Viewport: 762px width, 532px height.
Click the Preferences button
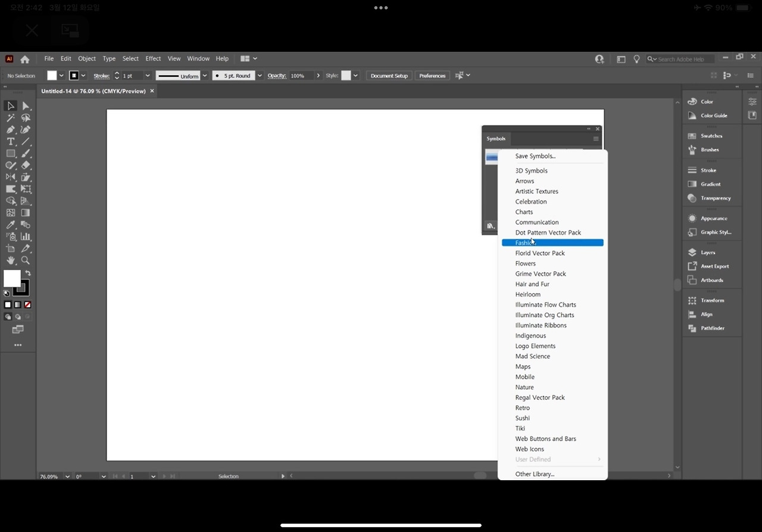tap(432, 76)
